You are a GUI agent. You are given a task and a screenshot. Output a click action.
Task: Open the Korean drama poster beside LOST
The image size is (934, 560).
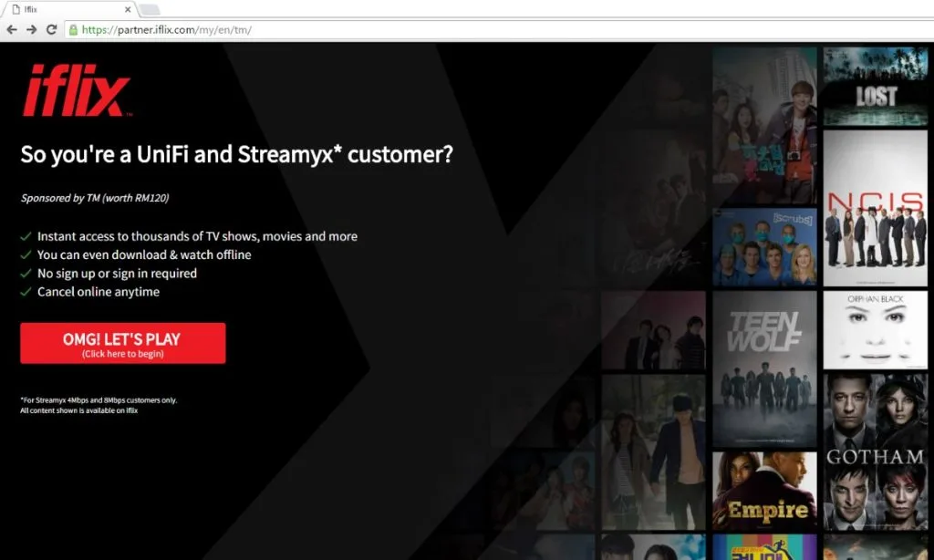[765, 125]
